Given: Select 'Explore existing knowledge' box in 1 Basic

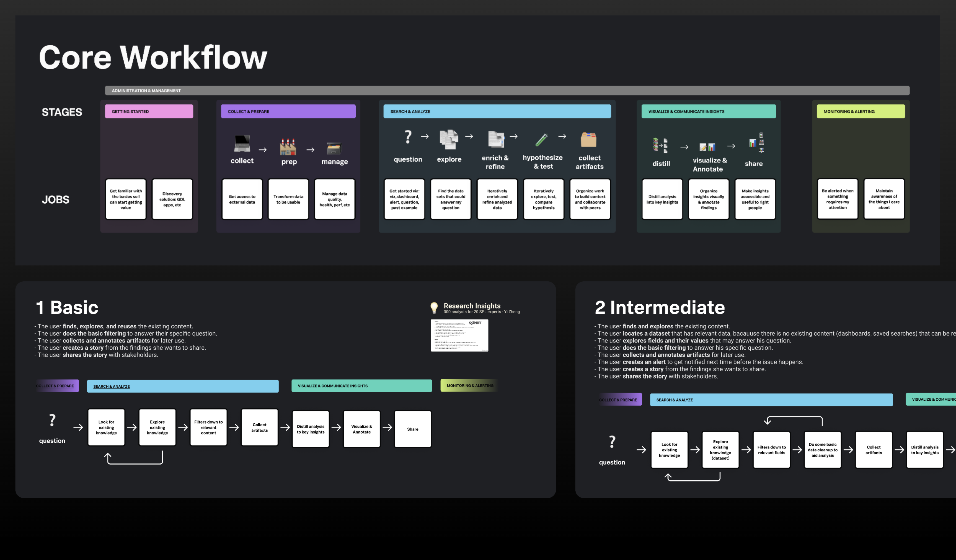Looking at the screenshot, I should point(157,427).
